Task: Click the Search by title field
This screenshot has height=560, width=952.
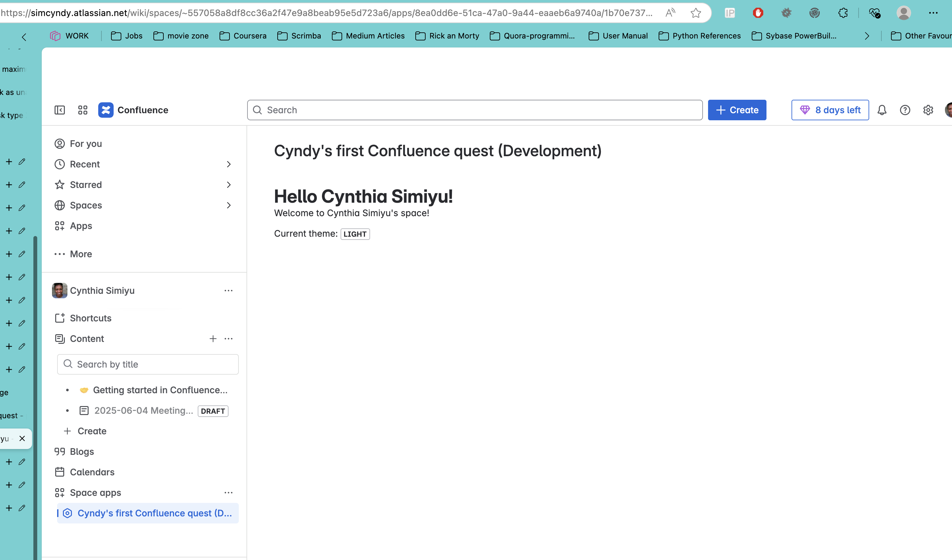Action: click(x=148, y=364)
